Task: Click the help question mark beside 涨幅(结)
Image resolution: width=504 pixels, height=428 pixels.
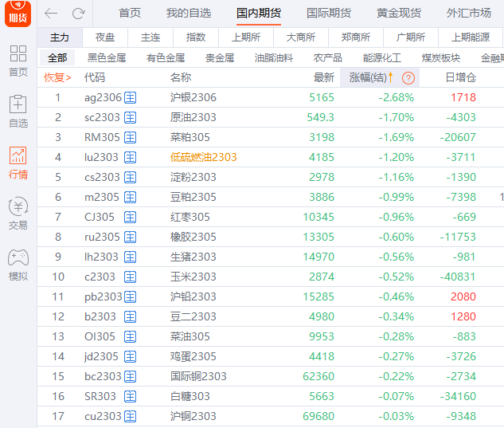Action: tap(408, 77)
